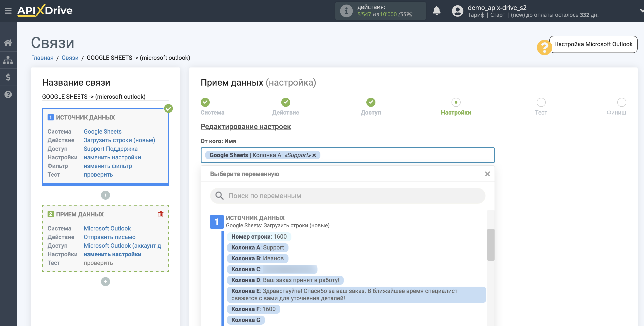
Task: Go to the Финиш step
Action: [622, 102]
